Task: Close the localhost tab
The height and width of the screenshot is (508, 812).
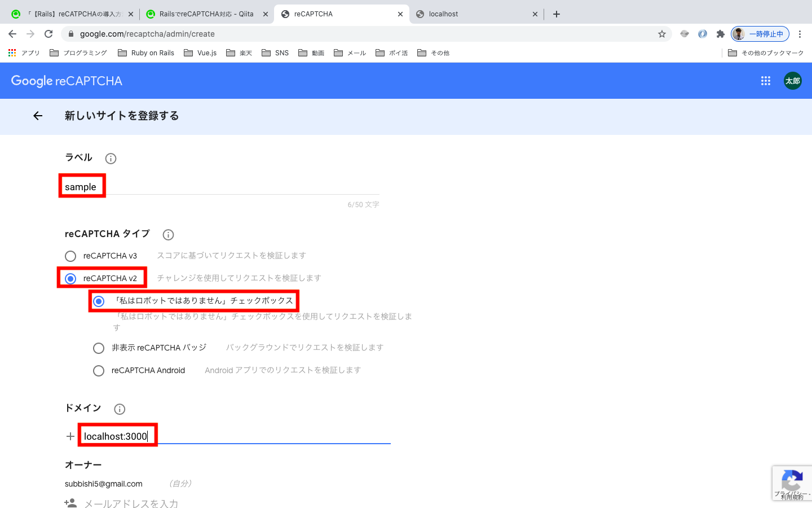Action: click(x=535, y=14)
